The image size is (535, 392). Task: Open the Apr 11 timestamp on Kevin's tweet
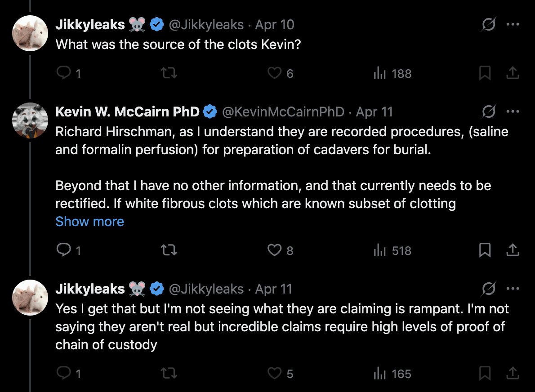click(374, 111)
